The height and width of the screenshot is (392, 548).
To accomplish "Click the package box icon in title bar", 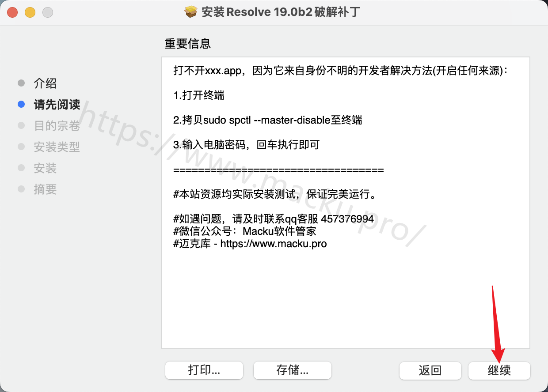I will pos(190,12).
